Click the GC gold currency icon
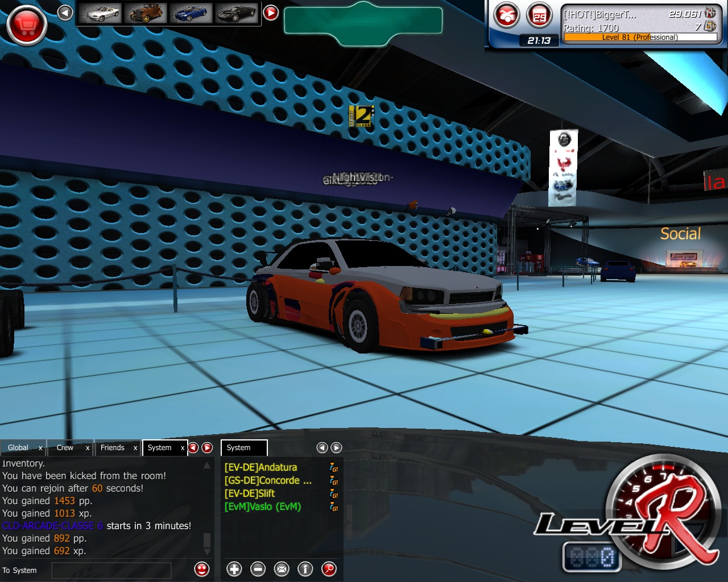This screenshot has width=728, height=582. (710, 26)
